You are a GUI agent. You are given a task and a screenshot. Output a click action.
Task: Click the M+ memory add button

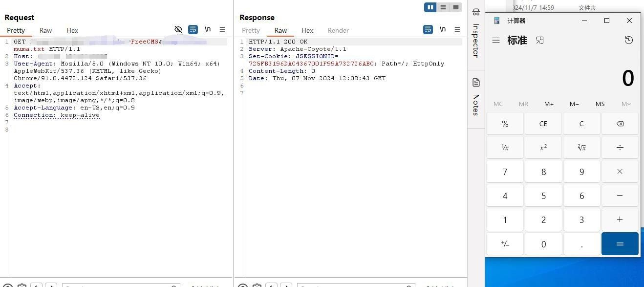click(549, 104)
